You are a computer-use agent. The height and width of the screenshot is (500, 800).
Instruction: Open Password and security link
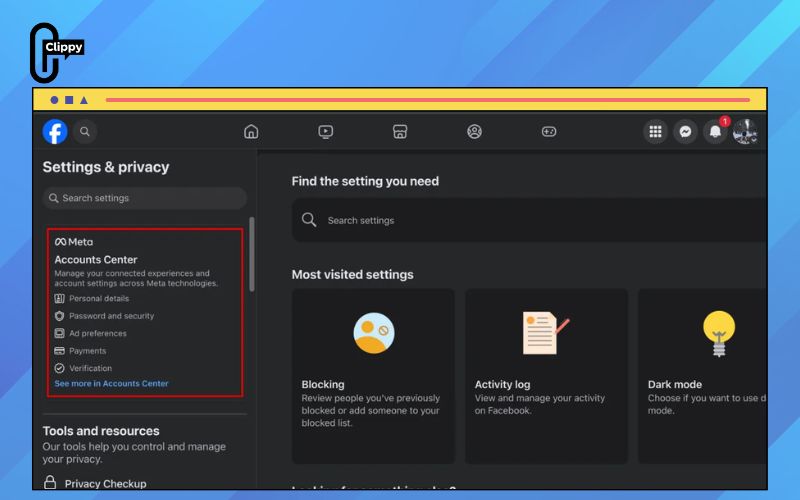111,316
